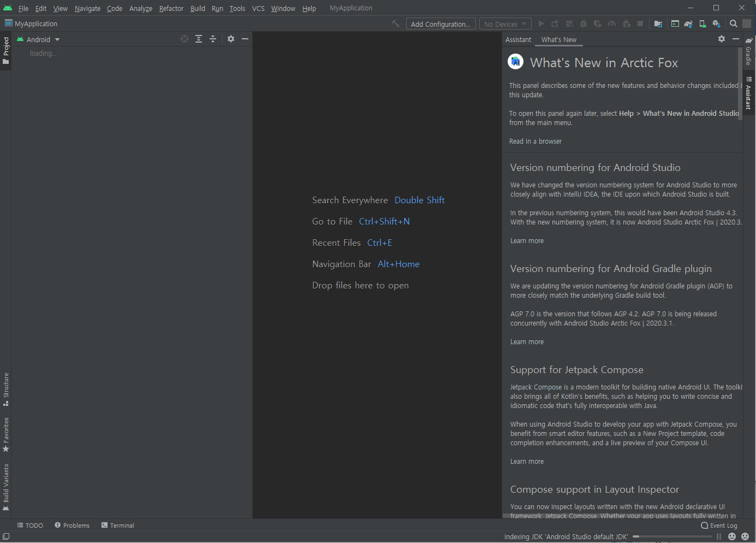Toggle the Structure tool window stripe button

click(x=6, y=389)
